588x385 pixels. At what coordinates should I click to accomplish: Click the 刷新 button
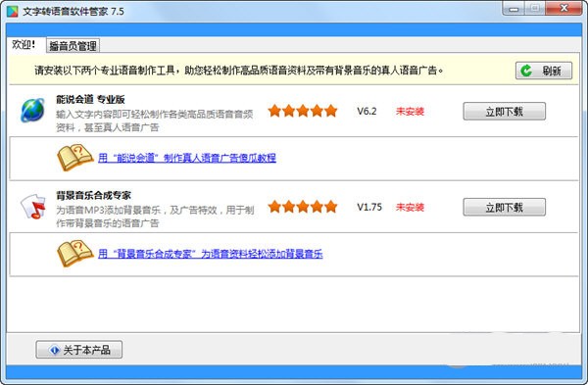point(544,71)
